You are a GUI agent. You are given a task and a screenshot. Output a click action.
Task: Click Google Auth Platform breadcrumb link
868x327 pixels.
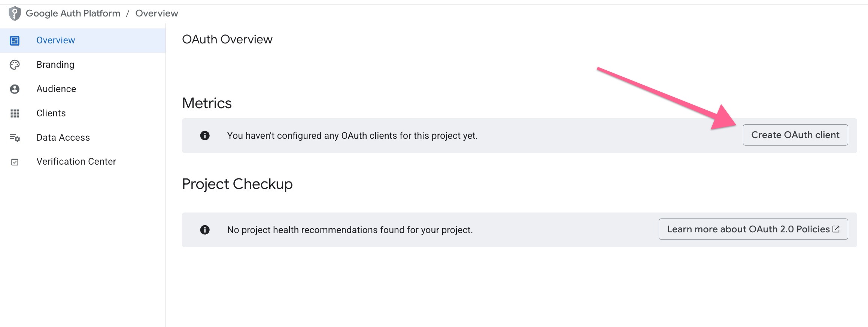[73, 13]
